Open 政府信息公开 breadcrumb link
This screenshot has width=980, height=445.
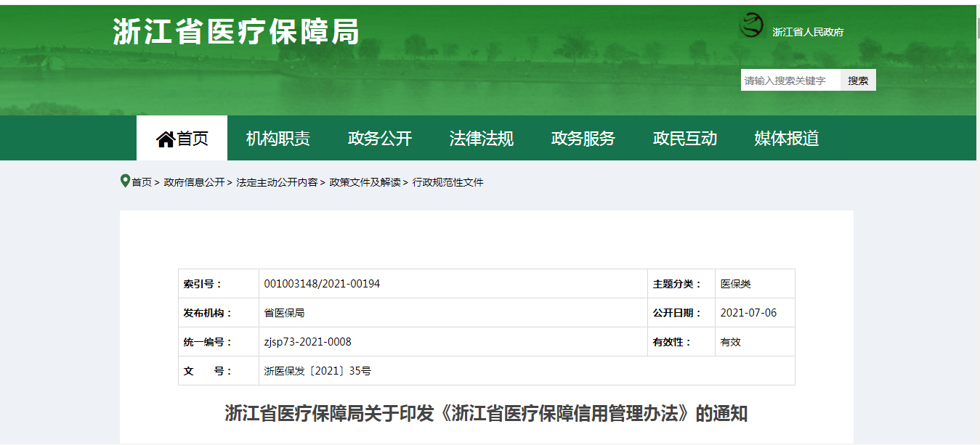[x=194, y=182]
